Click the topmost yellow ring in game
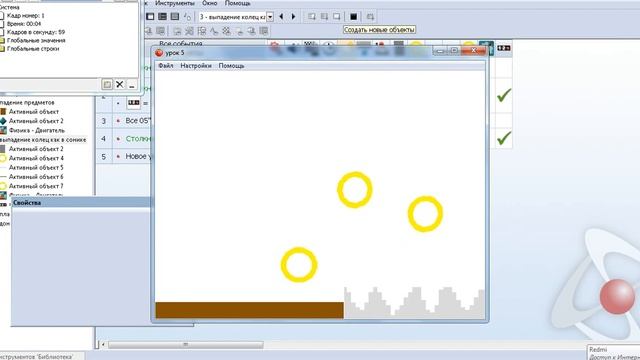This screenshot has width=640, height=360. 355,190
